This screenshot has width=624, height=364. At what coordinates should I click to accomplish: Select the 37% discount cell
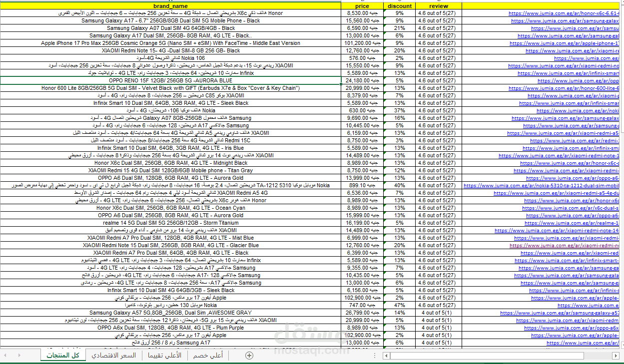click(x=400, y=111)
